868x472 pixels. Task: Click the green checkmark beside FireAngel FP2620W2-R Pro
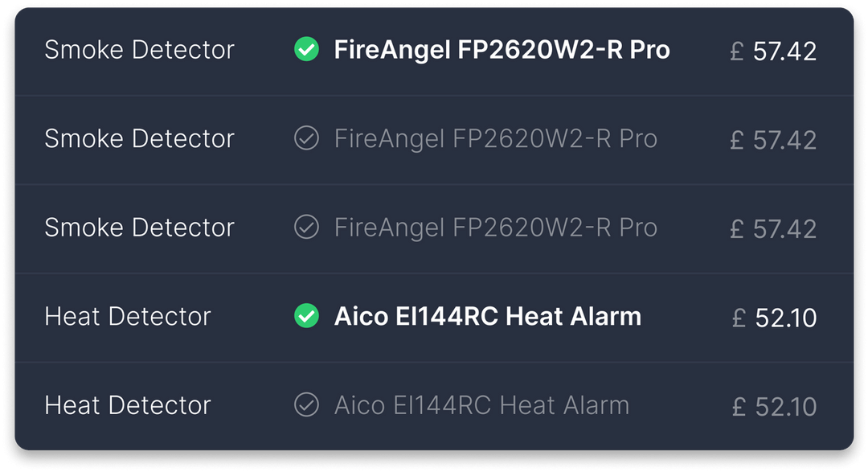coord(306,50)
